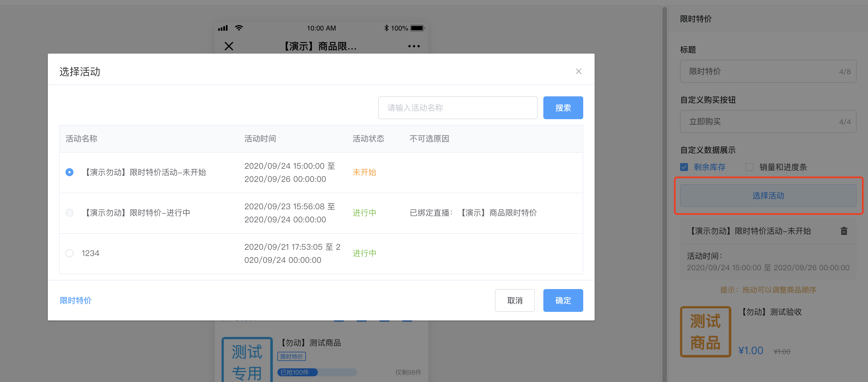This screenshot has height=382, width=868.
Task: Click the text 已绑定直播:【演示】商品限时特价
Action: [473, 213]
